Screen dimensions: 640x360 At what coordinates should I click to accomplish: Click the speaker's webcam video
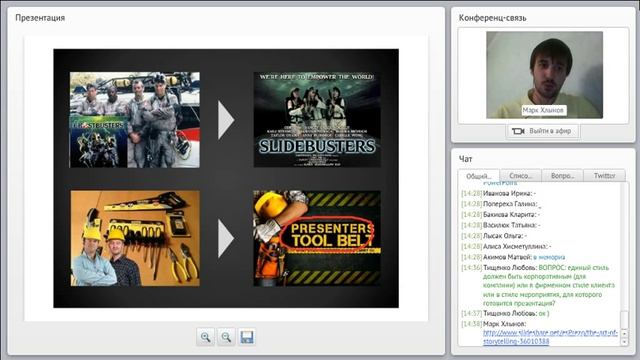click(544, 75)
